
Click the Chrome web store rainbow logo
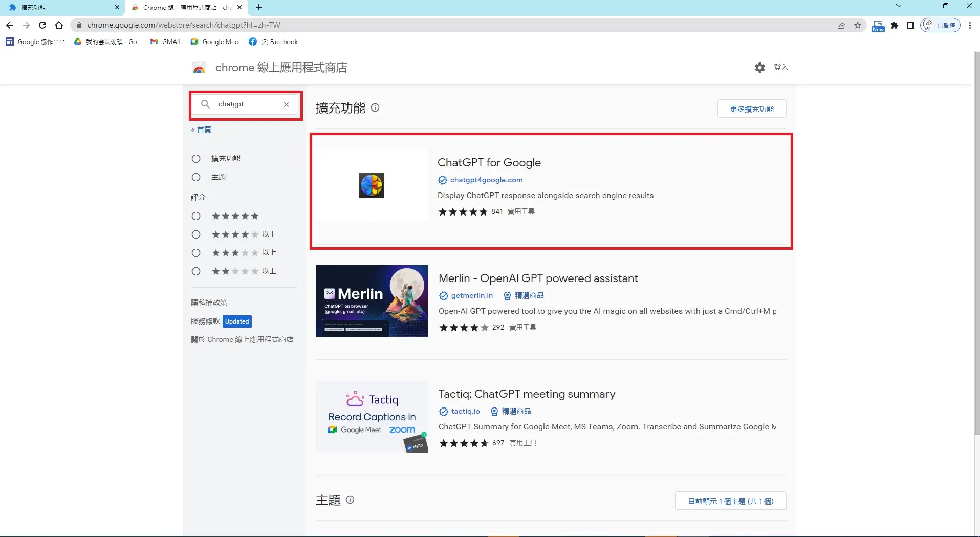[199, 68]
